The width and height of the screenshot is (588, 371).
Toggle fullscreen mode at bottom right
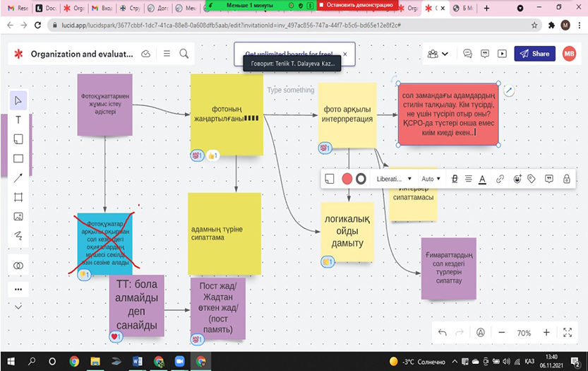[x=567, y=332]
